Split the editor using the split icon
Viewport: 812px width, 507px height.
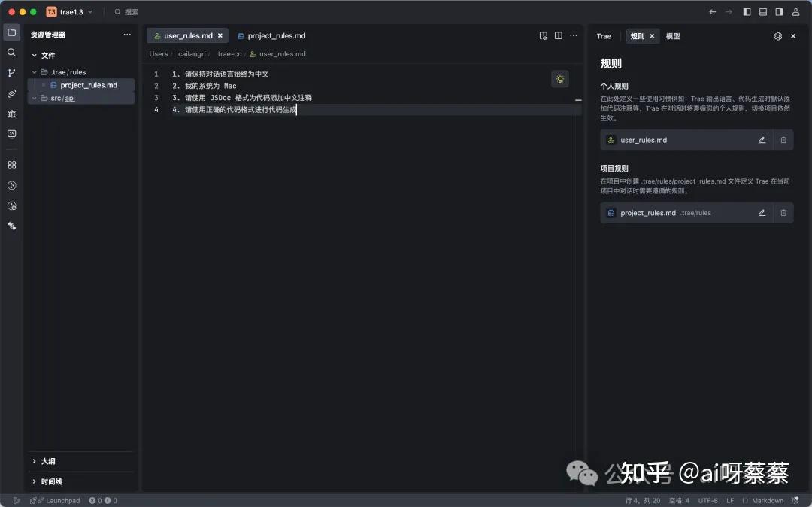pyautogui.click(x=558, y=35)
